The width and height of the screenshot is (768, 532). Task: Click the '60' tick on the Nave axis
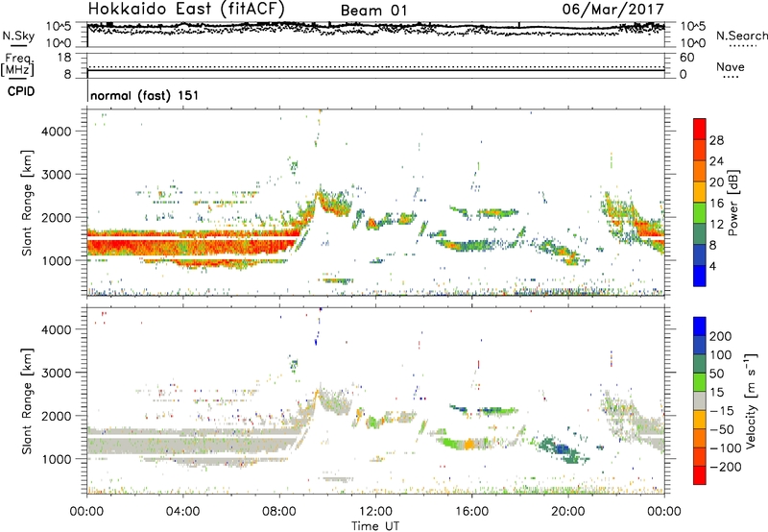point(686,58)
